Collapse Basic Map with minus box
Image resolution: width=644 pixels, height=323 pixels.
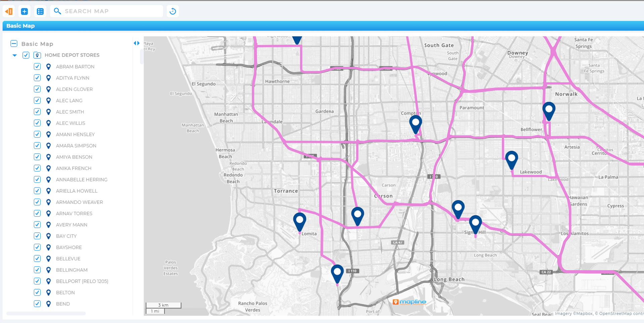point(14,44)
